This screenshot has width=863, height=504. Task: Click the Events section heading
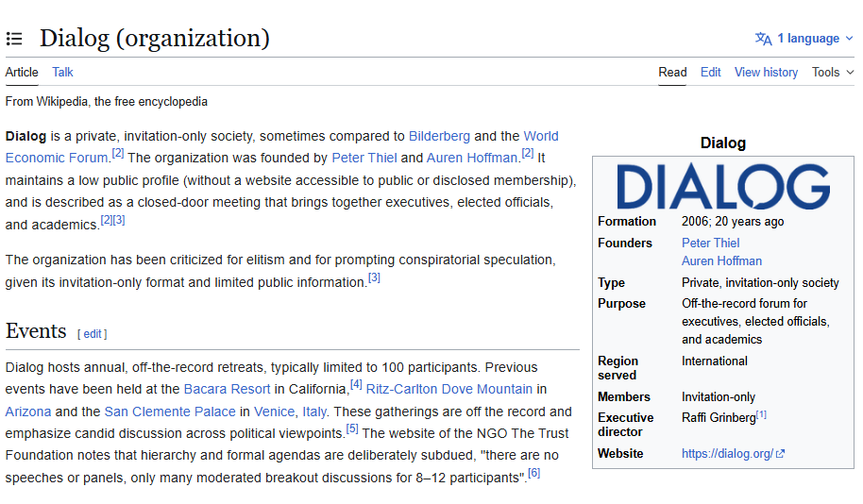pos(36,331)
